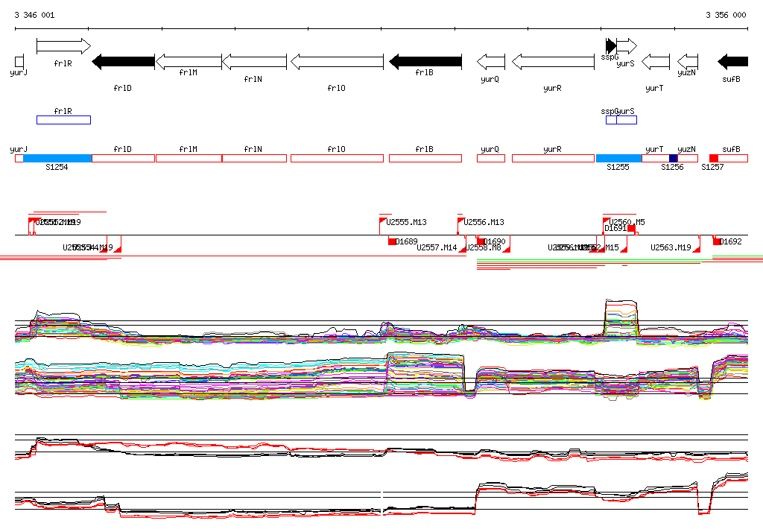Click the light blue S1254 segment
This screenshot has height=532, width=763.
coord(57,158)
